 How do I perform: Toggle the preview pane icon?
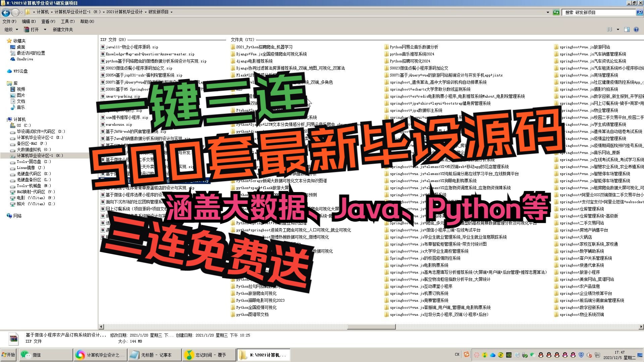pos(627,29)
